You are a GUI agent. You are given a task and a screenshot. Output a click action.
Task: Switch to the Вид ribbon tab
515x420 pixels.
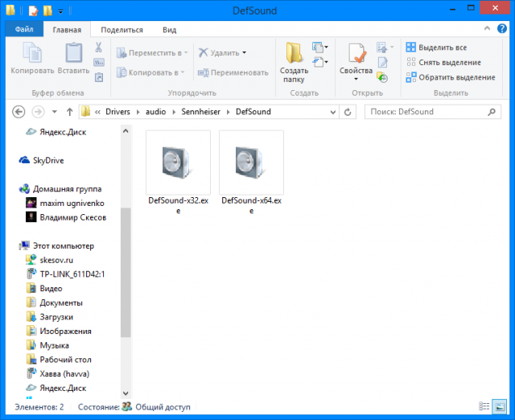pyautogui.click(x=169, y=30)
